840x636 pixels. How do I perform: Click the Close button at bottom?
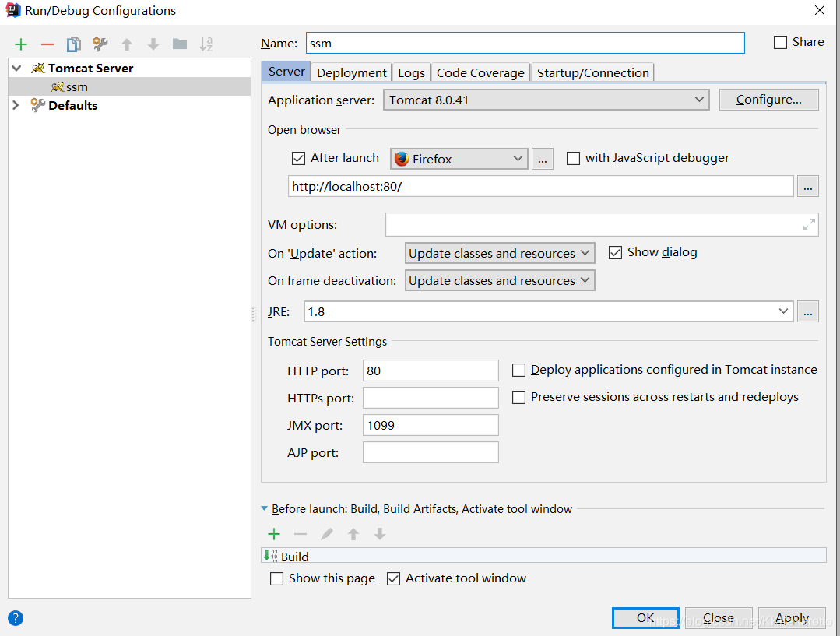pos(719,618)
